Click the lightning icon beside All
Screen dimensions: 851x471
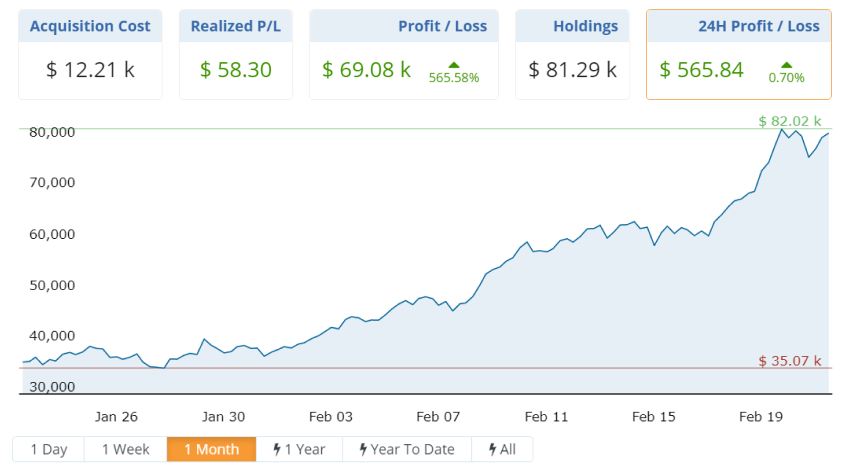tap(492, 450)
